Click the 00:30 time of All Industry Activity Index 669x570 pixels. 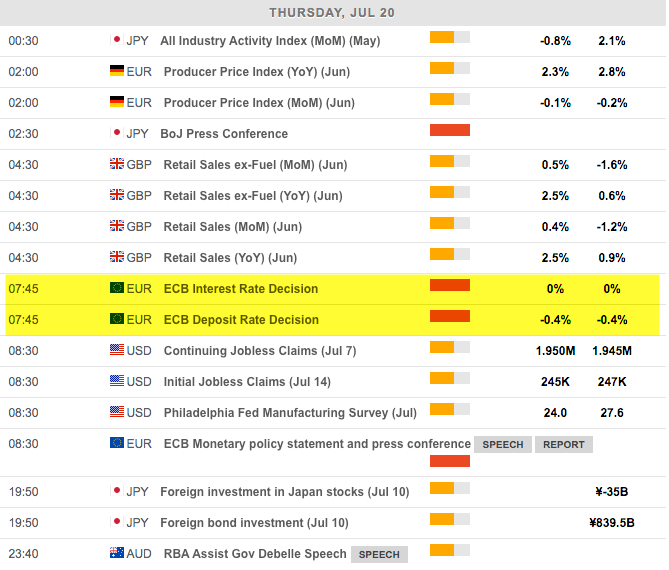(23, 41)
